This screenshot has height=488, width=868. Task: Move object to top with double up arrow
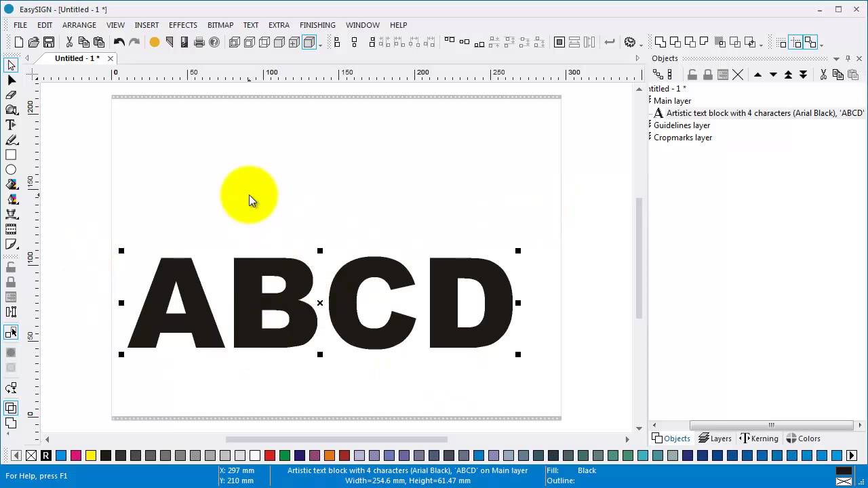(x=788, y=75)
